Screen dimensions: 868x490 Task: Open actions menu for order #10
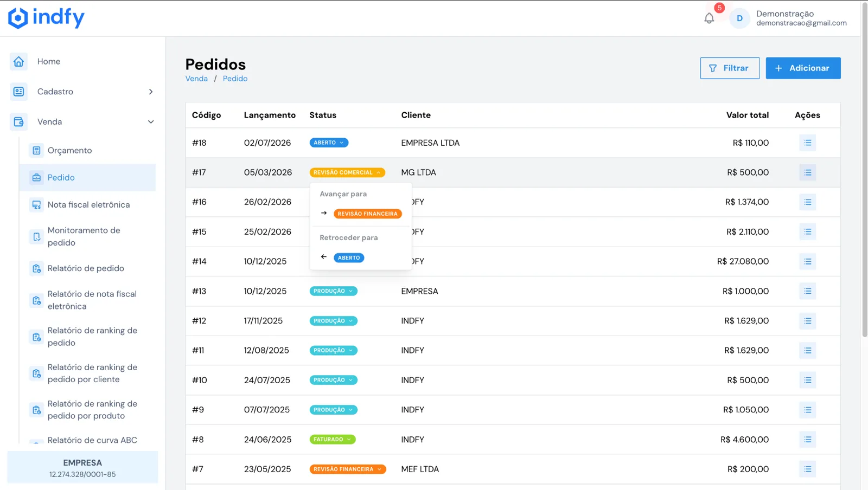(808, 380)
